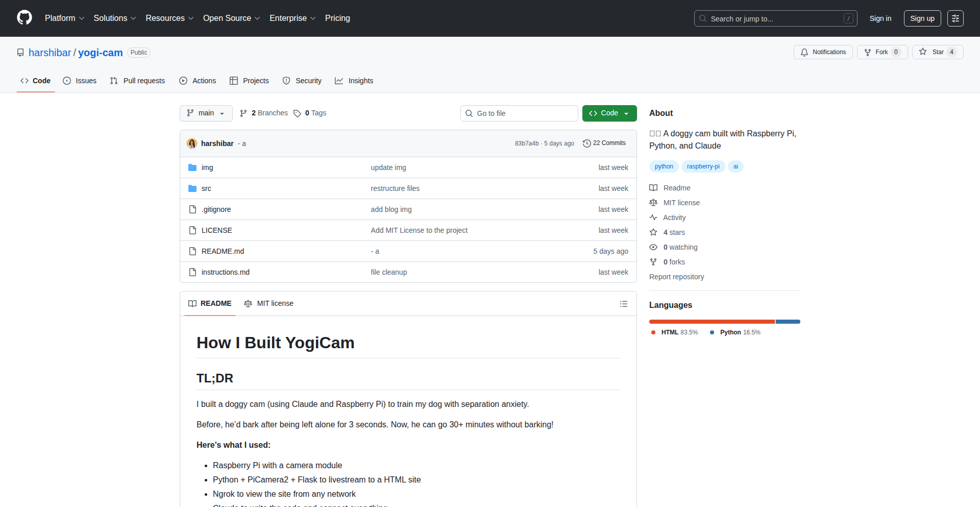Open the MIT license tab in README panel
Image resolution: width=980 pixels, height=507 pixels.
coord(268,303)
